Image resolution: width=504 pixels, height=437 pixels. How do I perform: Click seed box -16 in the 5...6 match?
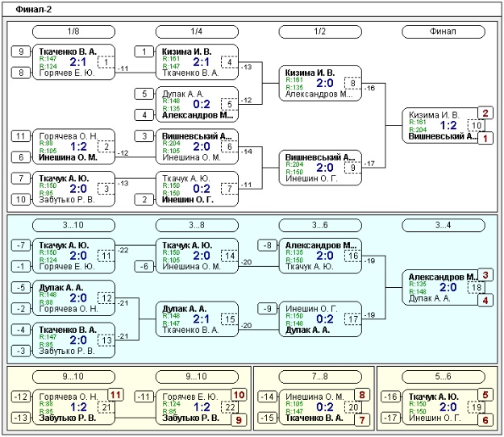point(390,397)
